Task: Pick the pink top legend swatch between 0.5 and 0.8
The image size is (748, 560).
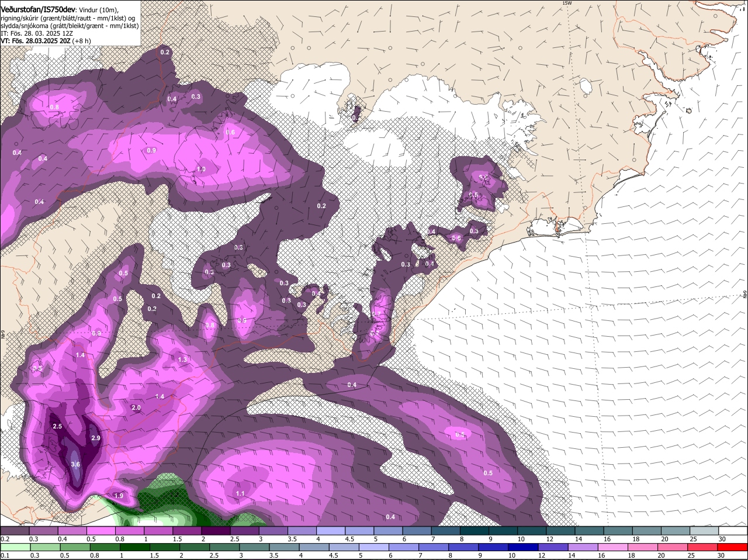Action: click(101, 531)
